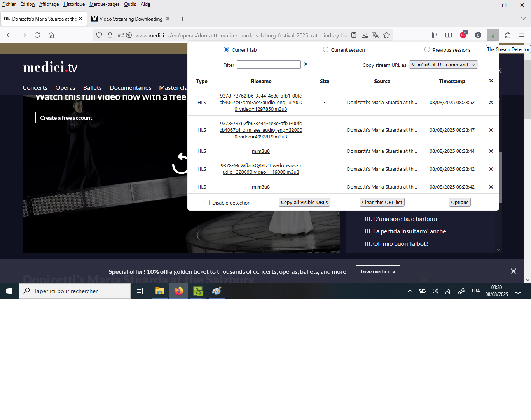Open the Marque-pages menu
The image size is (531, 420).
point(105,4)
